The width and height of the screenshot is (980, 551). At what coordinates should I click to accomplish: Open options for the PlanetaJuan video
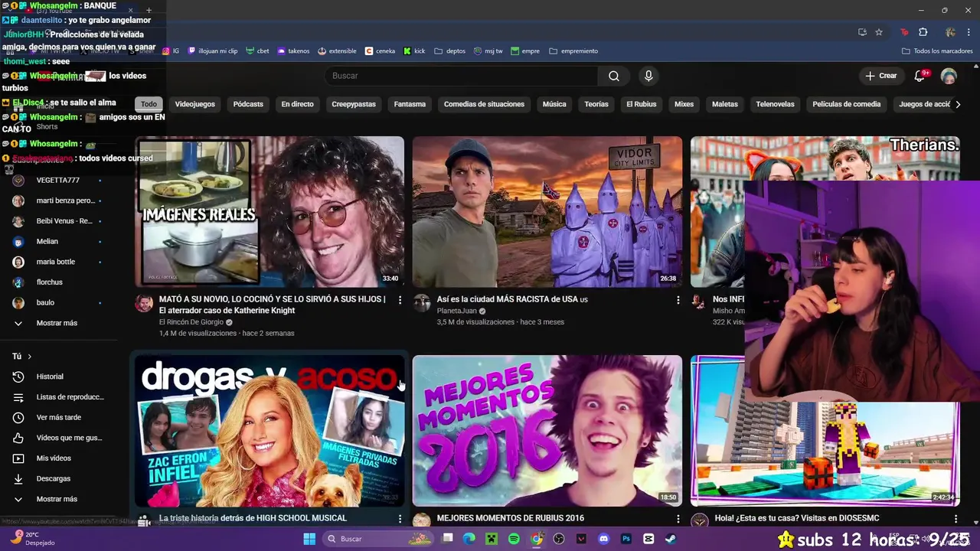[x=678, y=300]
